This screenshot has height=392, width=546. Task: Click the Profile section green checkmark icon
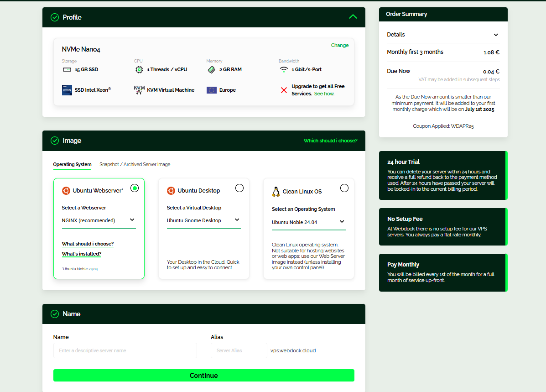[55, 17]
